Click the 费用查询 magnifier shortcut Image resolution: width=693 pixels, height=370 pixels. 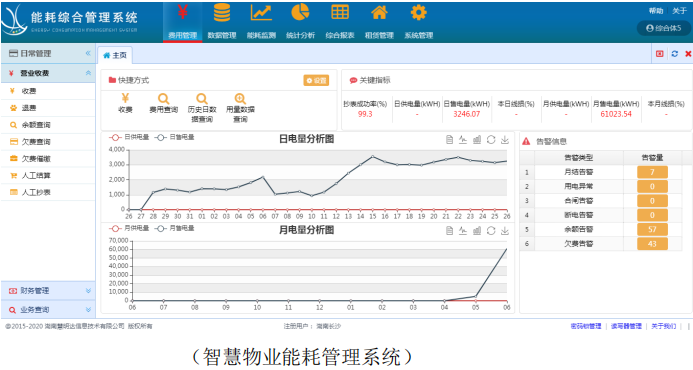click(164, 99)
